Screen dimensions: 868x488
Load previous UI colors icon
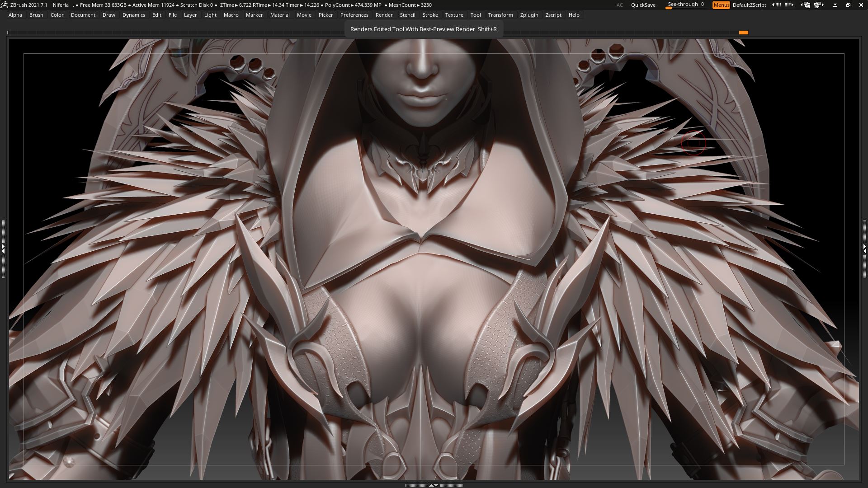click(776, 5)
